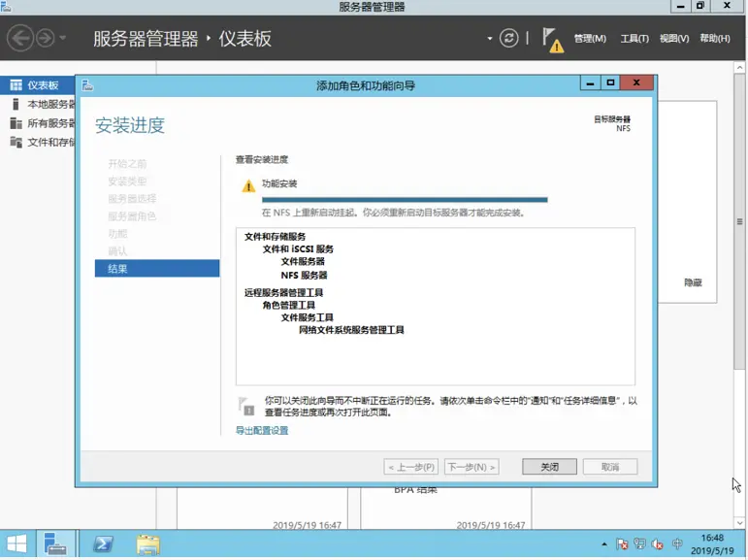Image resolution: width=748 pixels, height=560 pixels.
Task: Click the 下一步(N) button
Action: pyautogui.click(x=472, y=467)
